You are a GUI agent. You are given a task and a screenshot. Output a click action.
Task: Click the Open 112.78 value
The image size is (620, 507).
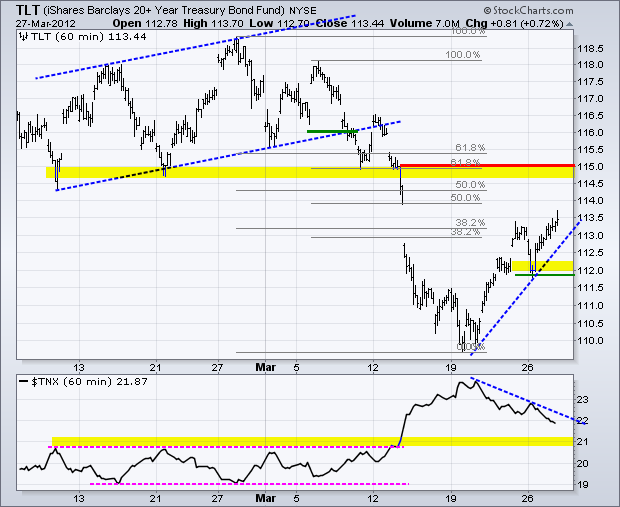[x=146, y=23]
